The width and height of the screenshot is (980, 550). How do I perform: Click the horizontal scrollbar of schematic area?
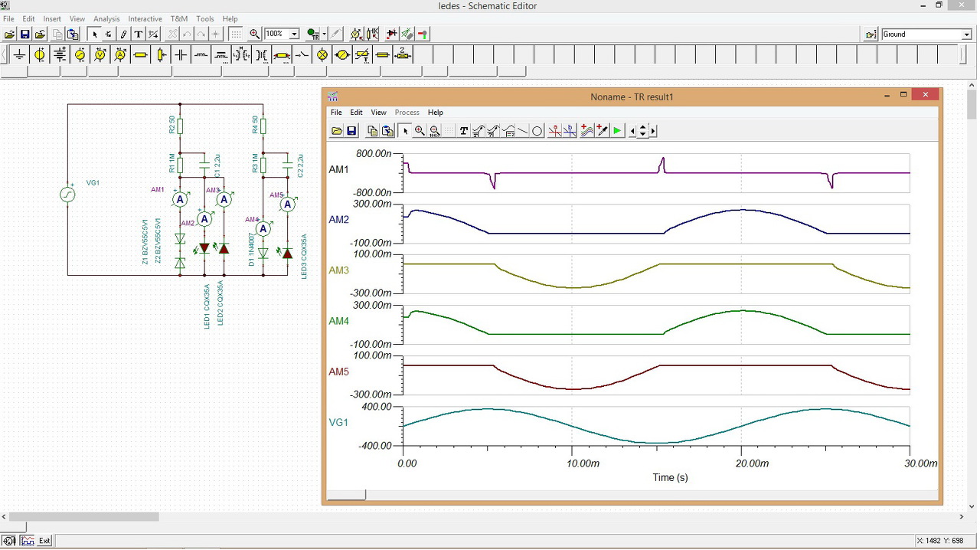(x=84, y=517)
